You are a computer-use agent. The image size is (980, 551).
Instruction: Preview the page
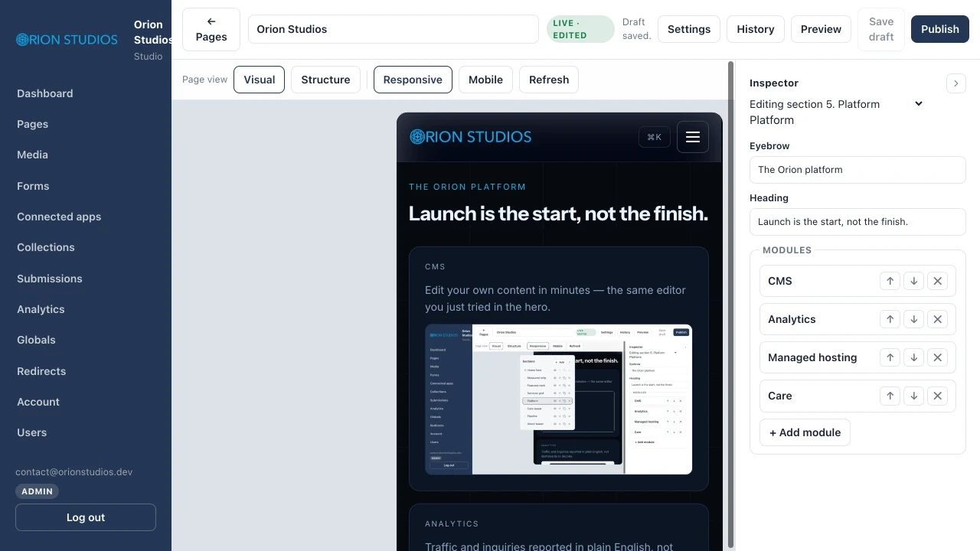pyautogui.click(x=821, y=29)
